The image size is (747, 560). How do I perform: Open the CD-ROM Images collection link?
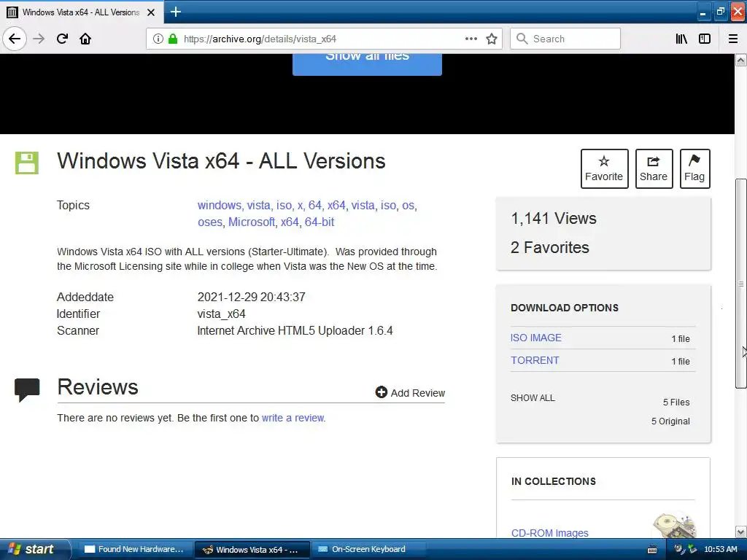(x=549, y=533)
